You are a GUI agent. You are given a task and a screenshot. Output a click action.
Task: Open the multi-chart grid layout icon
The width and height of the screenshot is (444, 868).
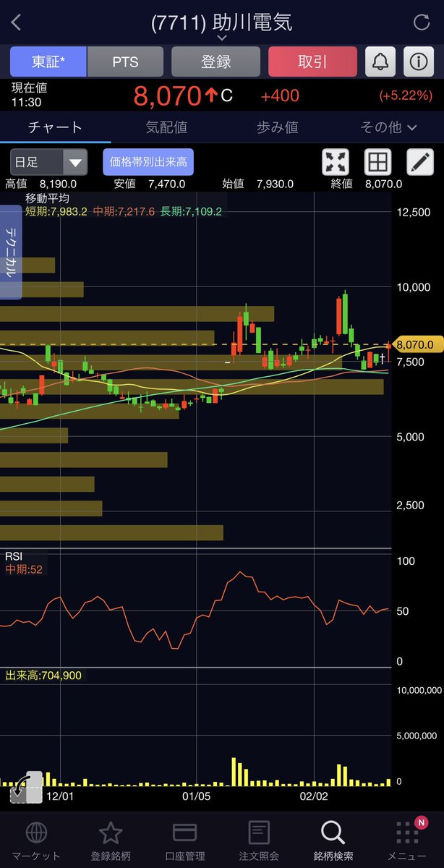377,162
